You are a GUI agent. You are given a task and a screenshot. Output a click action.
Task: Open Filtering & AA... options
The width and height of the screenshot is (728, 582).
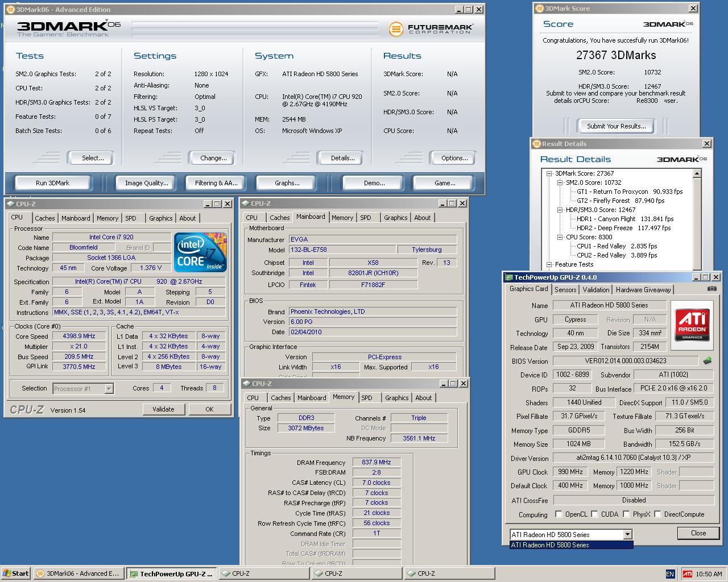pos(216,183)
